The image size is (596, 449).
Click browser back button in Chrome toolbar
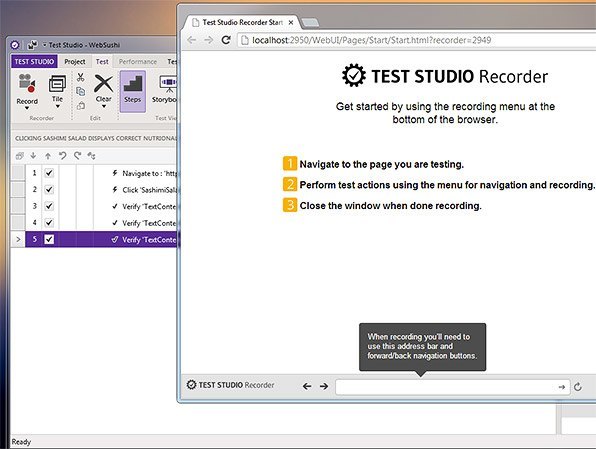pyautogui.click(x=192, y=40)
